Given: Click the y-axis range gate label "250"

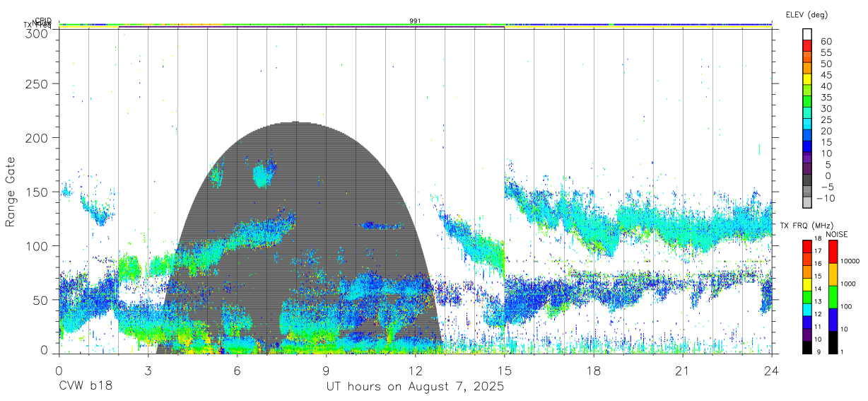Looking at the screenshot, I should (x=37, y=83).
